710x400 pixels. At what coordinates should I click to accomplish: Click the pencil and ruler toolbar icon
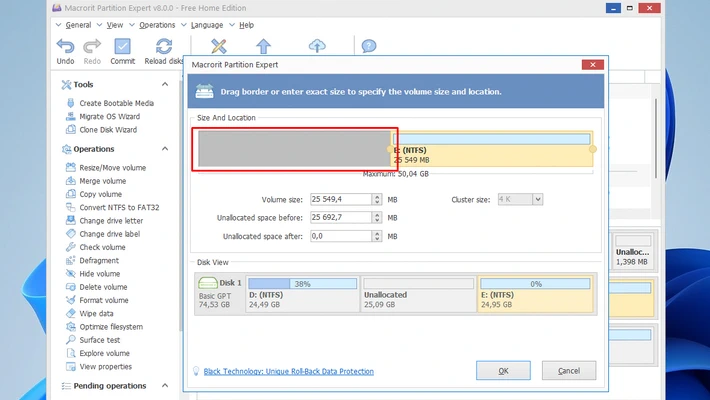219,46
